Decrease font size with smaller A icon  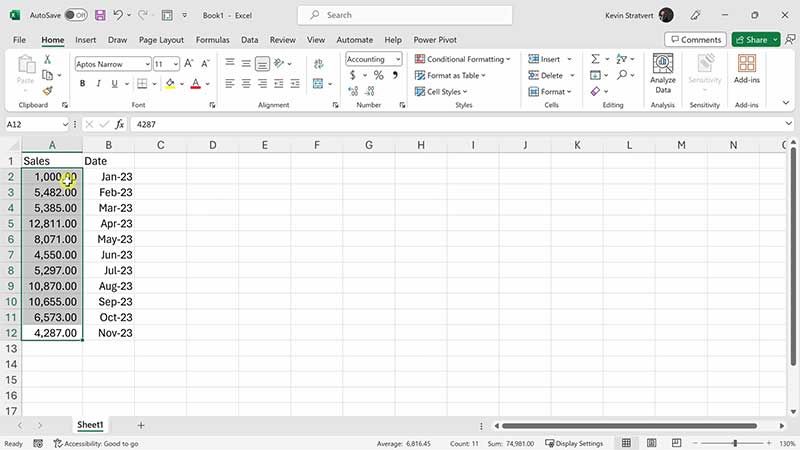pyautogui.click(x=205, y=64)
